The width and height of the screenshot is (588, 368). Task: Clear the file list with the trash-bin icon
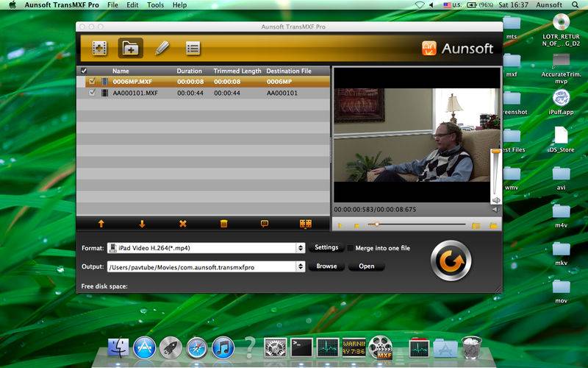pos(224,224)
